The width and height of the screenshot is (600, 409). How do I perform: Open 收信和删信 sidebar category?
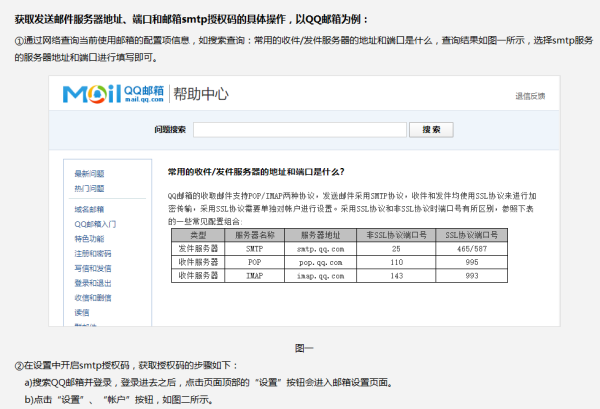(91, 297)
